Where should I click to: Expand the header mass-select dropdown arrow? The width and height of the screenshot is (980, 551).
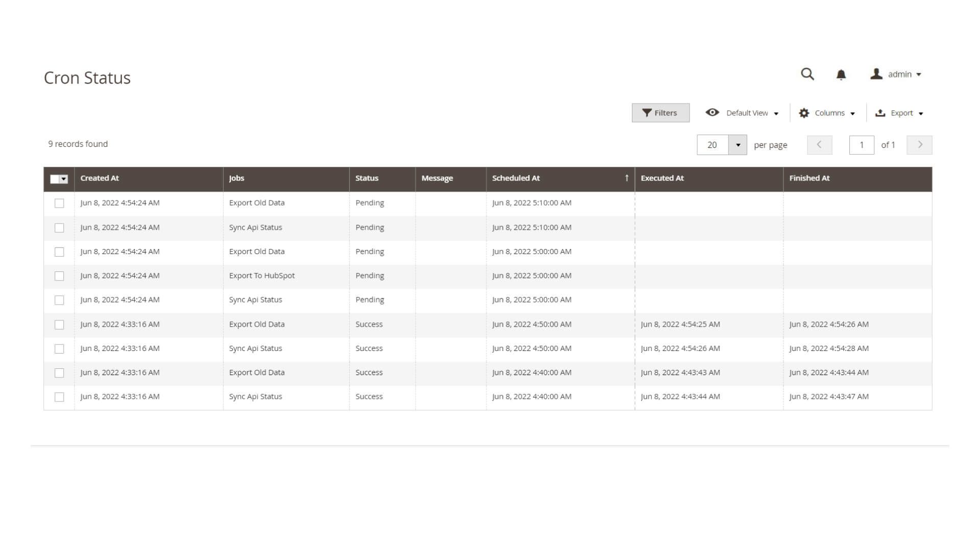click(x=64, y=179)
